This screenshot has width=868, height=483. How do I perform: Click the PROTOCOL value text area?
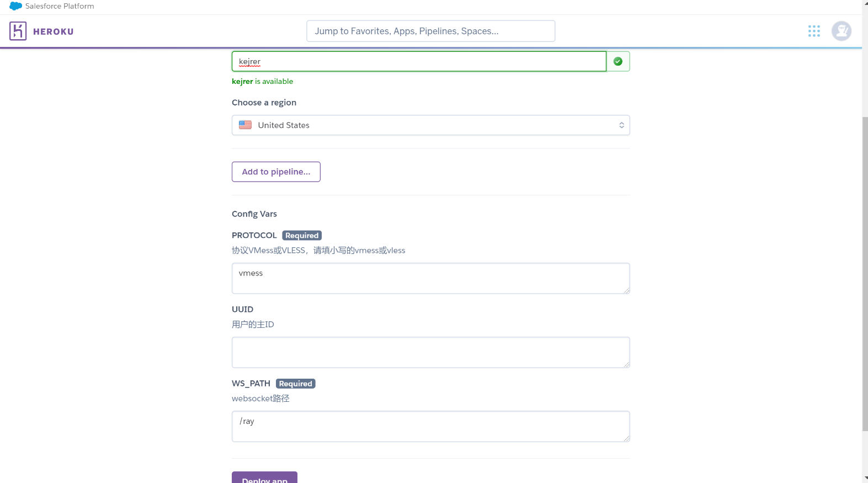click(x=430, y=278)
